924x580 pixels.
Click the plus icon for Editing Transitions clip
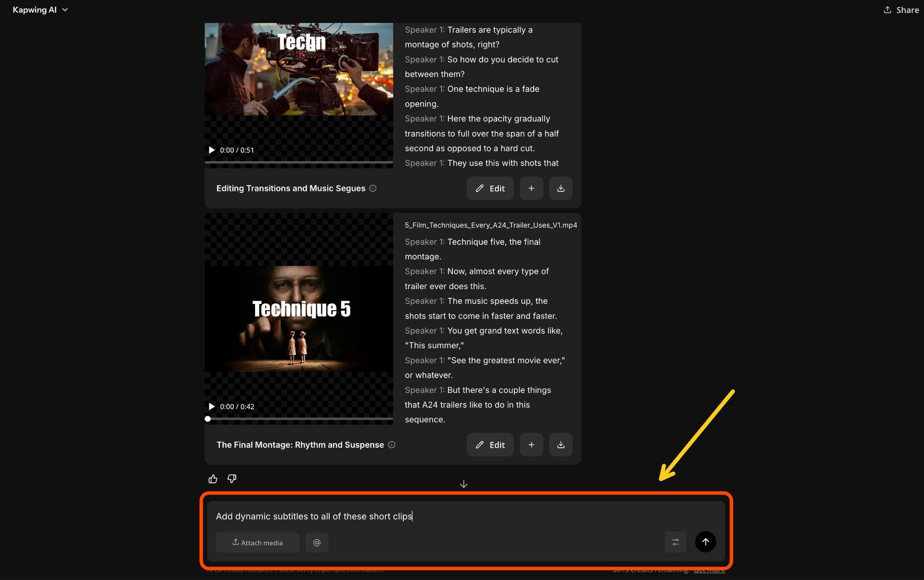[531, 188]
